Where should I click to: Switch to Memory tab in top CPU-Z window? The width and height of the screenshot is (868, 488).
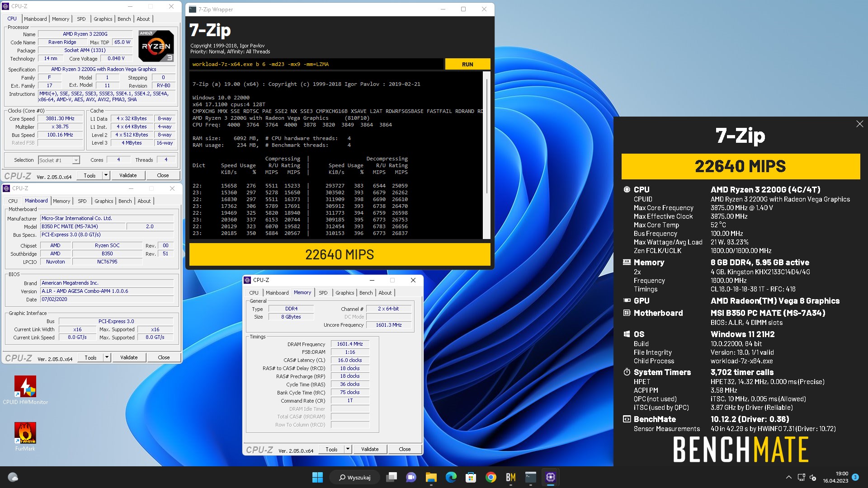[x=61, y=19]
